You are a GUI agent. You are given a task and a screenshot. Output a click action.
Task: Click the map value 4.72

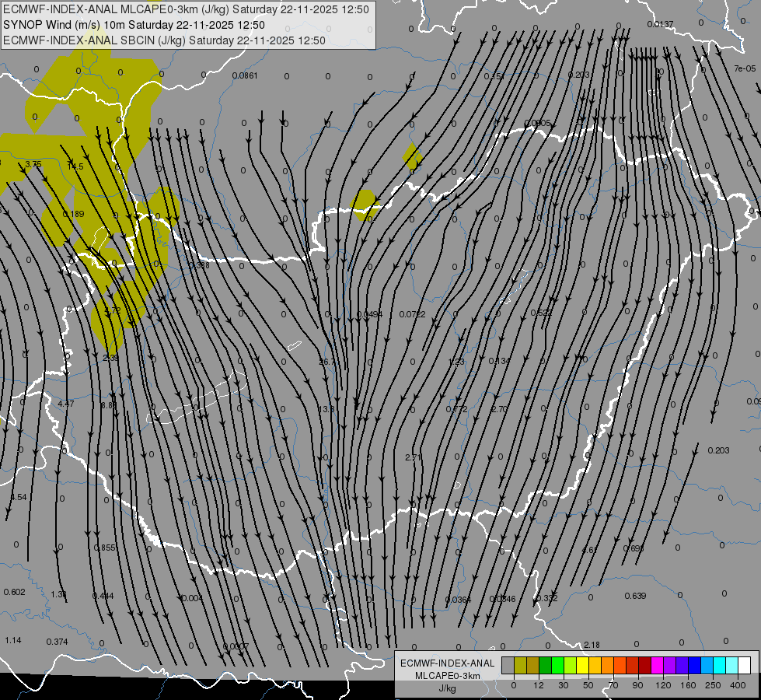[x=112, y=310]
